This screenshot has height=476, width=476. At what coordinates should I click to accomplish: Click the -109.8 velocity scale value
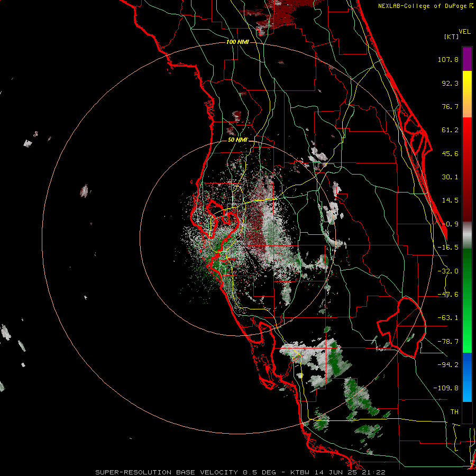click(x=446, y=388)
